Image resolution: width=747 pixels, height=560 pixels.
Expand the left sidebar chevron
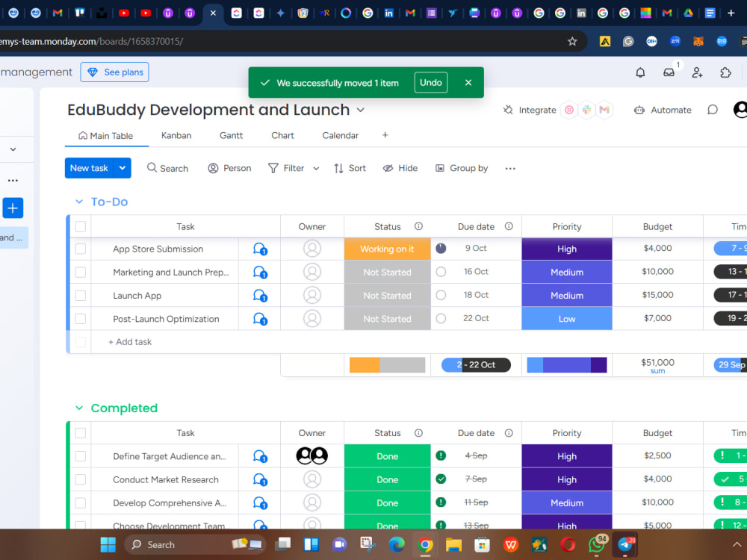(13, 149)
